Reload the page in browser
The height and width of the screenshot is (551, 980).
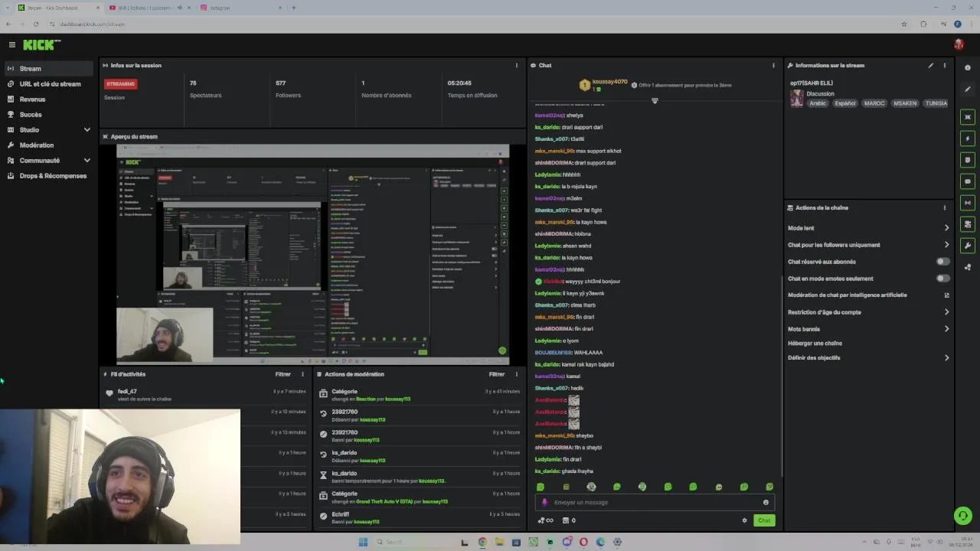click(x=35, y=24)
